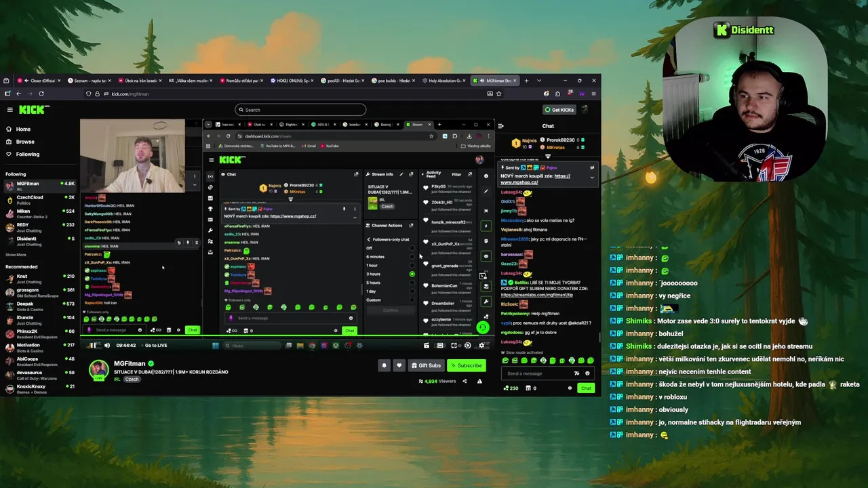Open a new browser tab
Viewport: 868px width, 488px height.
[526, 81]
